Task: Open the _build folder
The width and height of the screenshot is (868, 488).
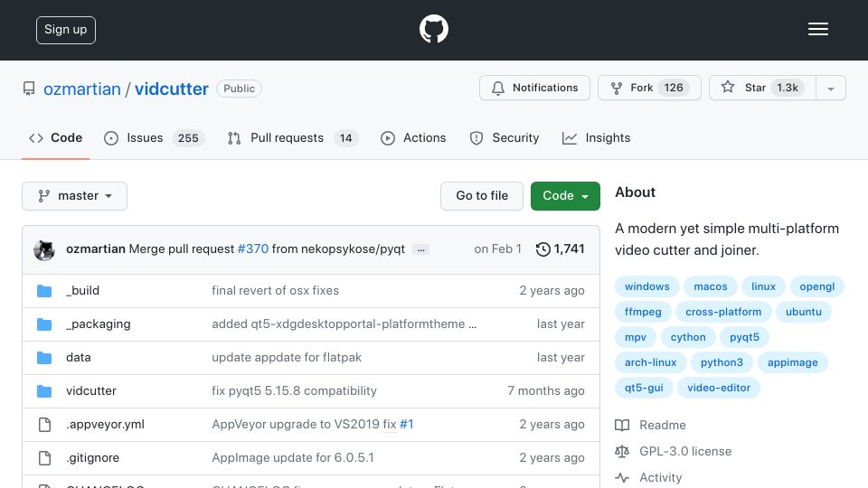Action: point(82,290)
